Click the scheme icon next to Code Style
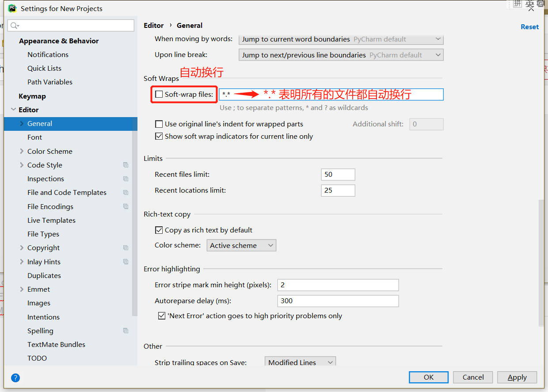 [126, 165]
